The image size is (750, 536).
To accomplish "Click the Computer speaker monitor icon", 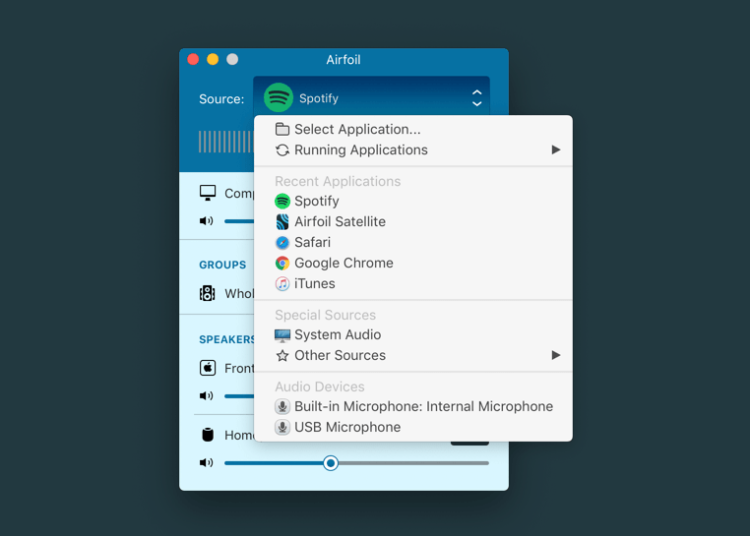I will coord(207,193).
